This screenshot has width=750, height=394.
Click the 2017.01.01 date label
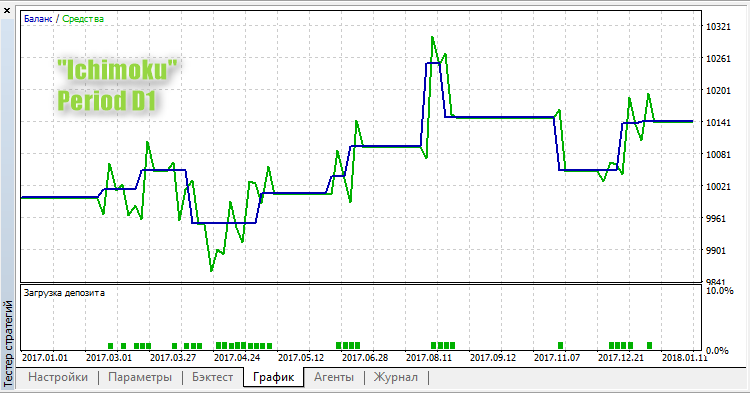pyautogui.click(x=45, y=358)
